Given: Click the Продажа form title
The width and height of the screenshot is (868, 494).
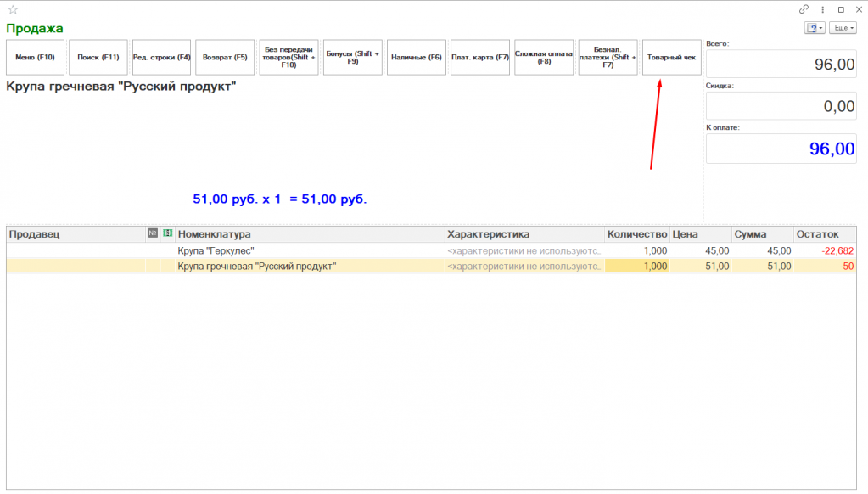Looking at the screenshot, I should coord(34,28).
